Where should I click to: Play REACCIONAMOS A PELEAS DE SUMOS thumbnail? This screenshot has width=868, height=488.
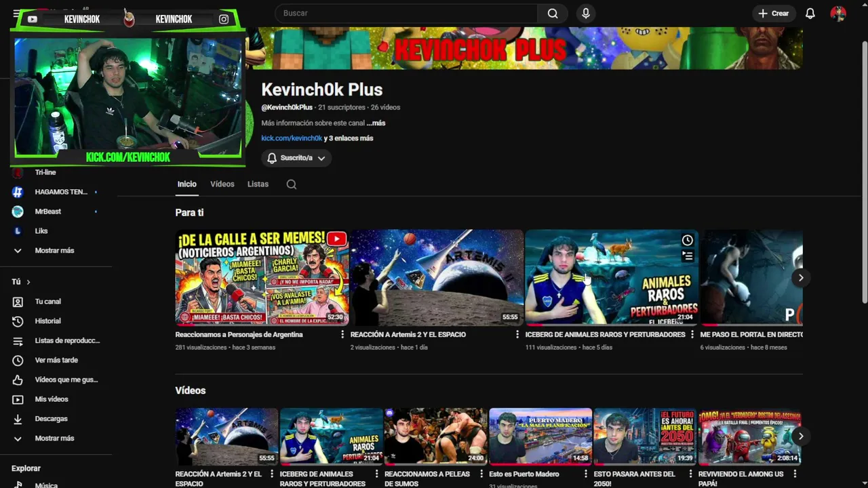pyautogui.click(x=436, y=436)
